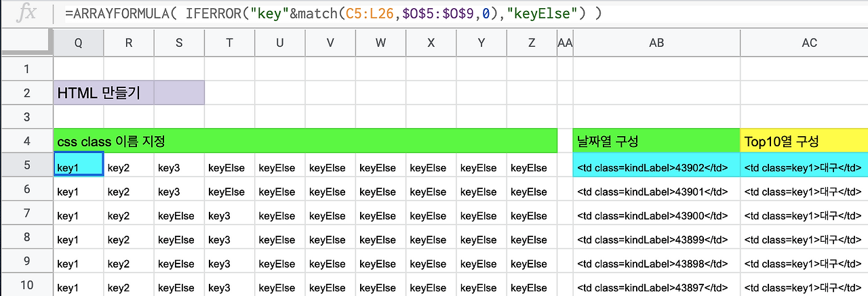The width and height of the screenshot is (868, 296).
Task: Click the "HTML 만들기" title cell
Action: pos(104,93)
